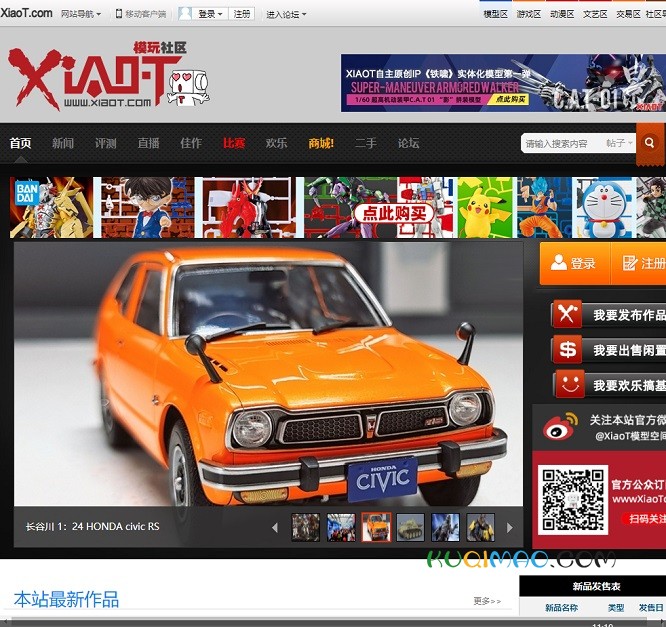
Task: Click slide caption 长谷川 1:24 HONDA civic RS
Action: (93, 527)
